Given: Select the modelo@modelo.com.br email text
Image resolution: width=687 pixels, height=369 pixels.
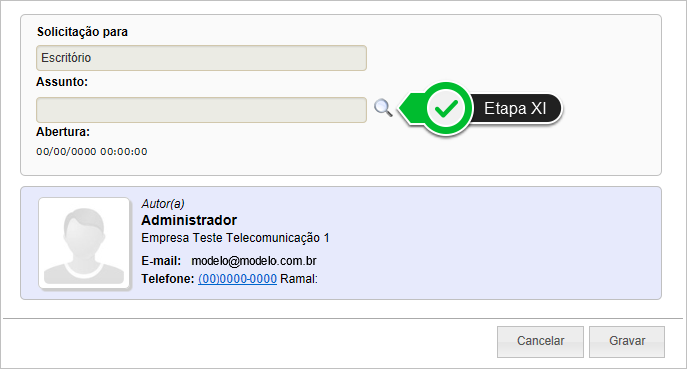Looking at the screenshot, I should [x=254, y=261].
